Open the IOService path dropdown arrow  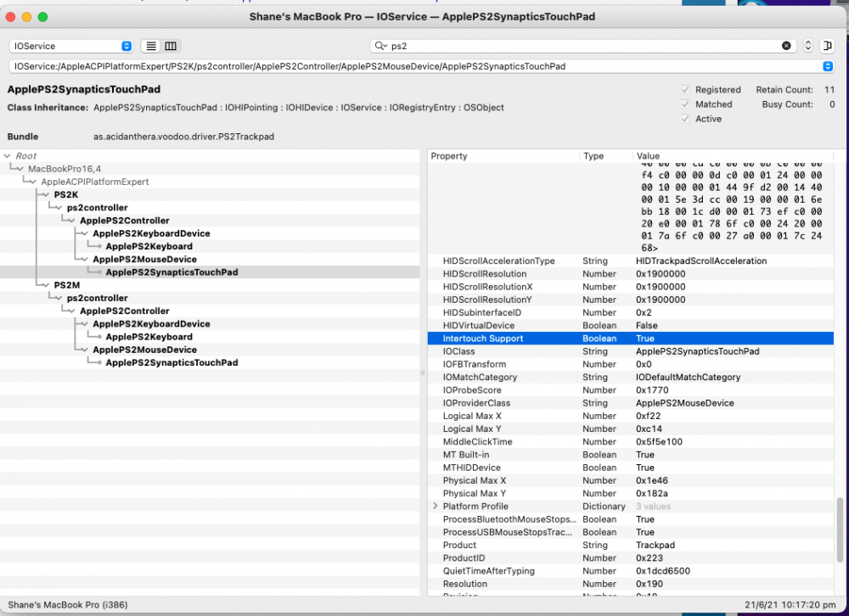point(827,66)
